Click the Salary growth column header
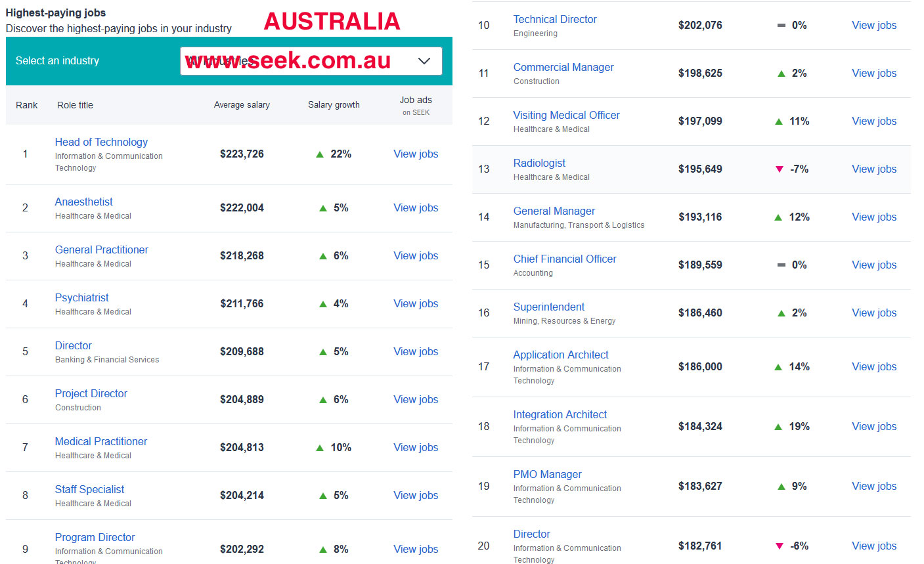This screenshot has width=924, height=564. tap(334, 105)
